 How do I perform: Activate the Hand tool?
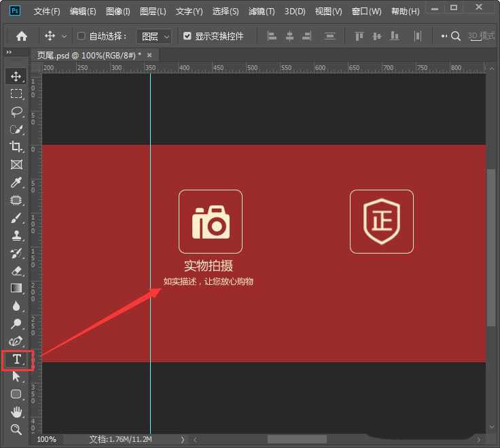coord(17,412)
